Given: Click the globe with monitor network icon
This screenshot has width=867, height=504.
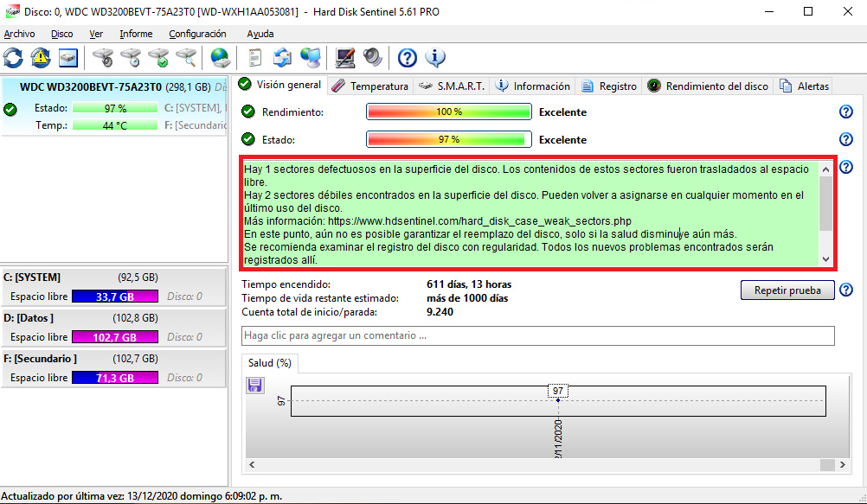Looking at the screenshot, I should [x=311, y=57].
